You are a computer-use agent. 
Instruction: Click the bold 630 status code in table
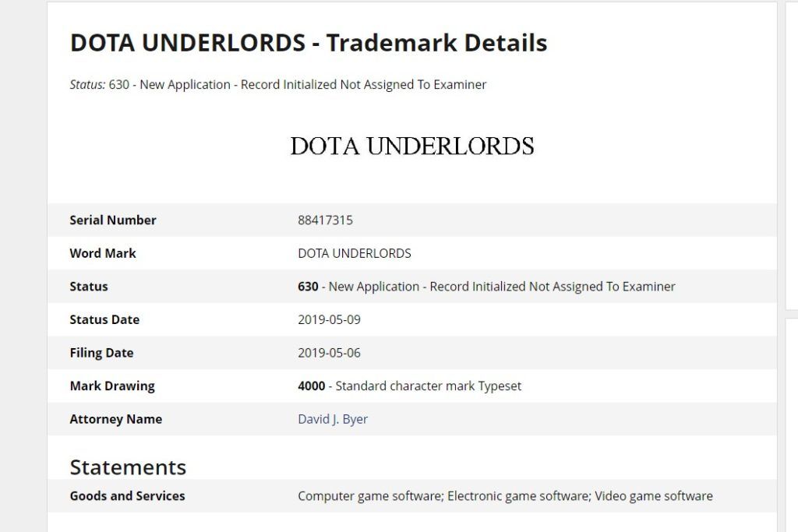(308, 287)
